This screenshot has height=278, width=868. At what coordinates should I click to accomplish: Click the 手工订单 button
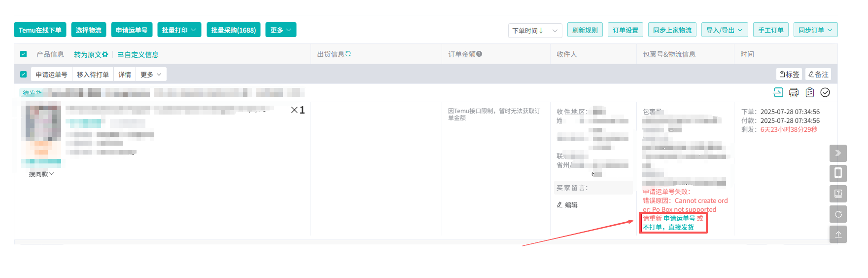(x=771, y=30)
